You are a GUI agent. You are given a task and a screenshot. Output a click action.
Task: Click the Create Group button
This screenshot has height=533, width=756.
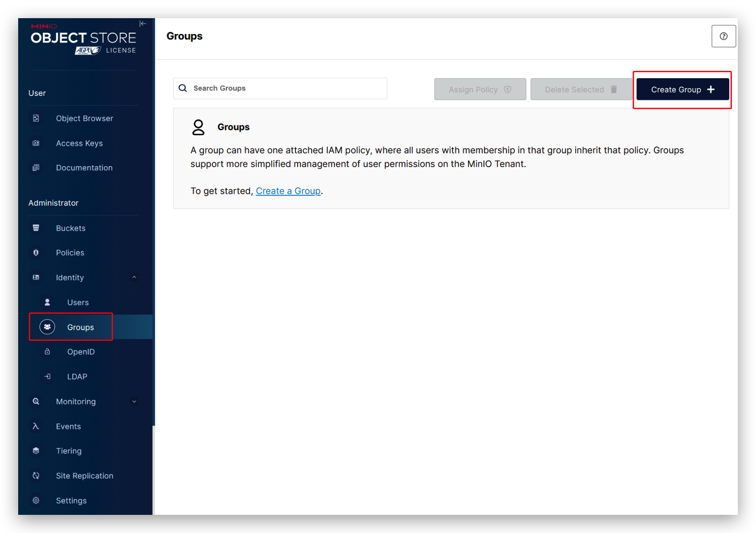(682, 89)
